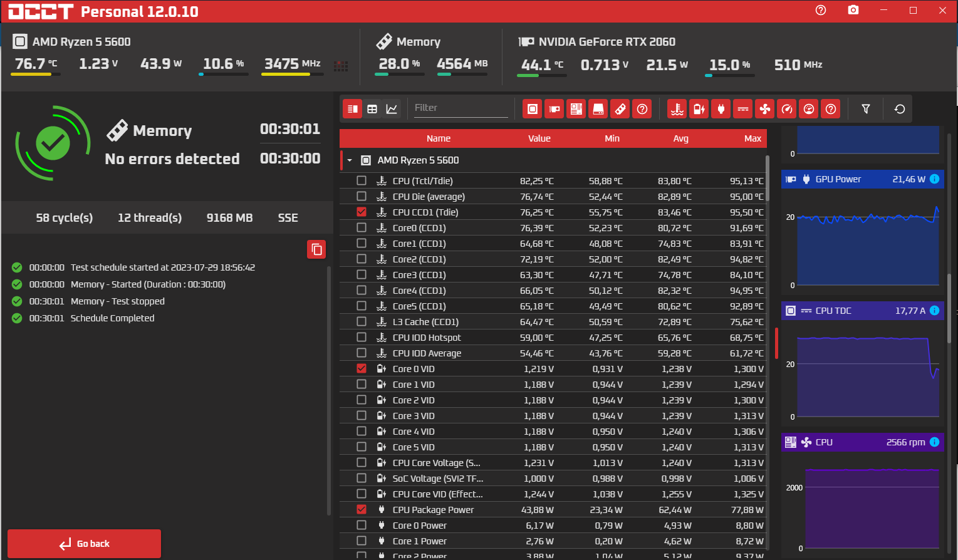Image resolution: width=958 pixels, height=560 pixels.
Task: Toggle the current sensor type filter
Action: (x=743, y=109)
